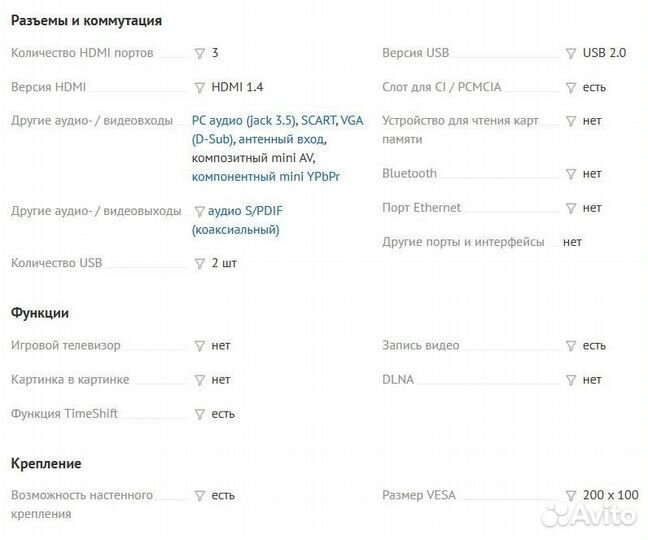Screen dimensions: 648x540
Task: Open the PC аудио (jack 3.5) link
Action: [x=244, y=121]
